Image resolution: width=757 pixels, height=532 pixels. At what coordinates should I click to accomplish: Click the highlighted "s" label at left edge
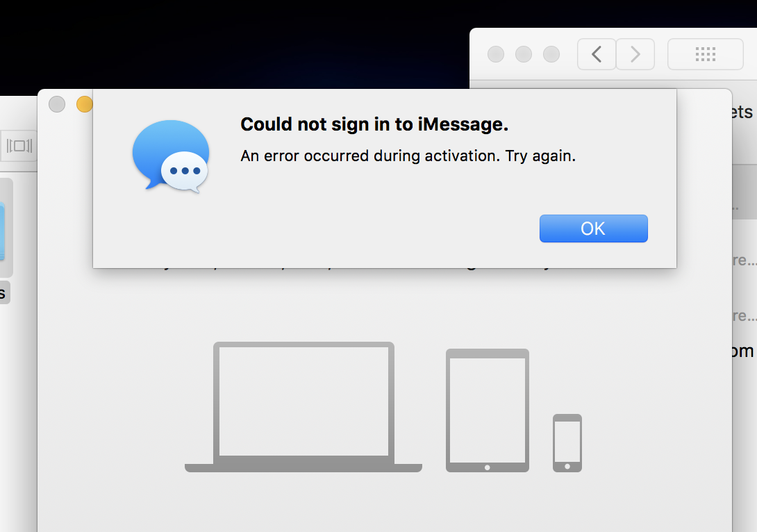[4, 292]
